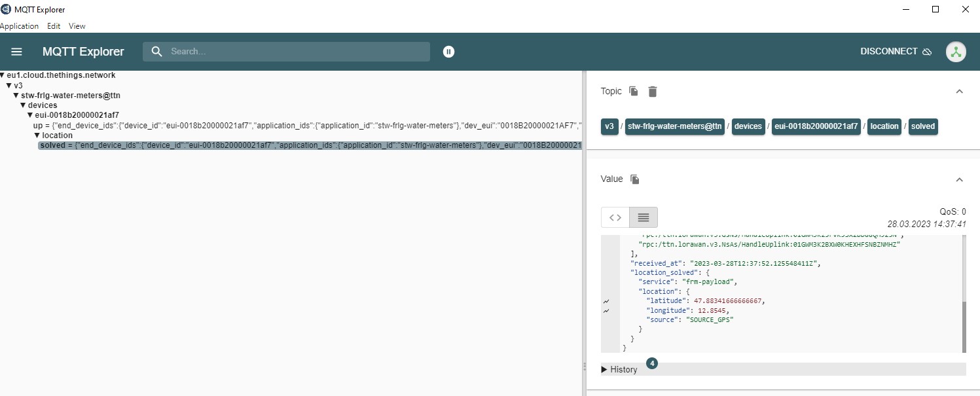Click the value panel scrollbar
The image size is (980, 396).
tap(964, 327)
